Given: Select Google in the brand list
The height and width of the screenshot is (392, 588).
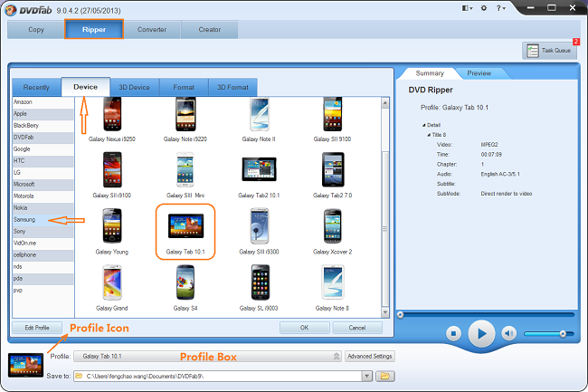Looking at the screenshot, I should (x=43, y=148).
